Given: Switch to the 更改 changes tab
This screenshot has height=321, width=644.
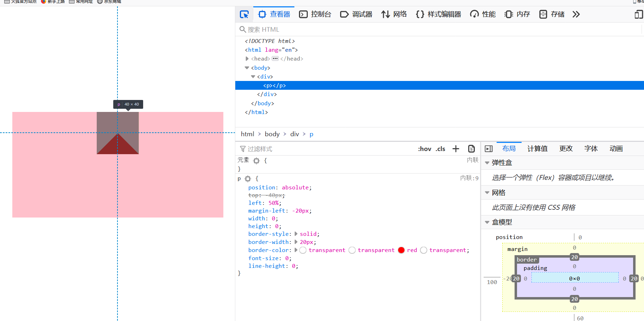Looking at the screenshot, I should click(x=566, y=149).
